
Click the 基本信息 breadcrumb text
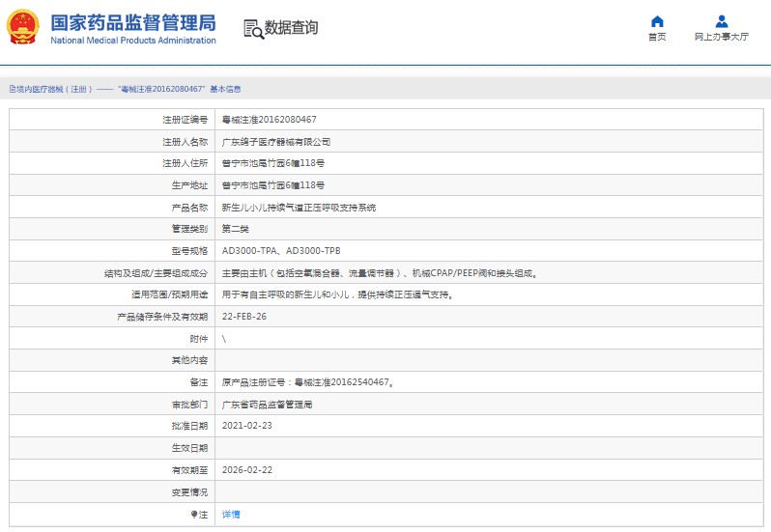(225, 89)
